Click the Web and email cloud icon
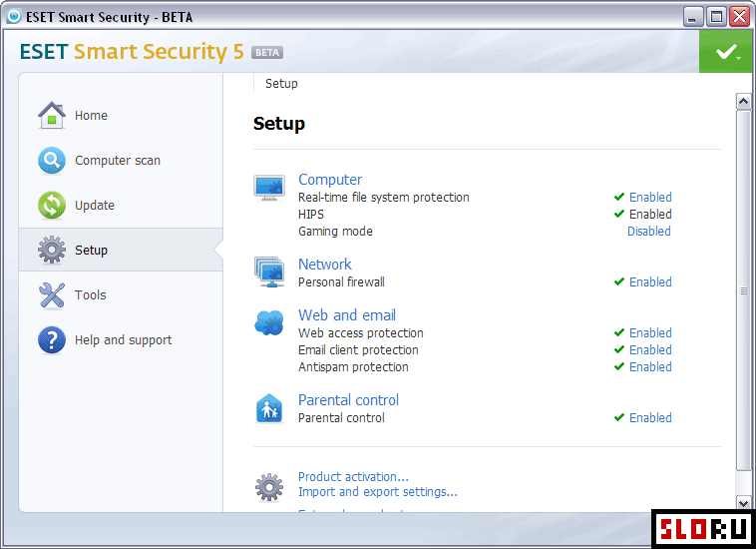 269,322
